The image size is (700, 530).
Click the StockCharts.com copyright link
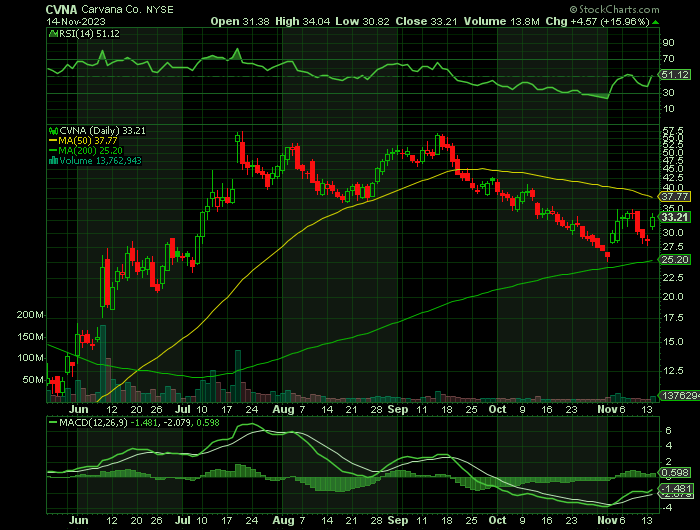click(x=615, y=9)
